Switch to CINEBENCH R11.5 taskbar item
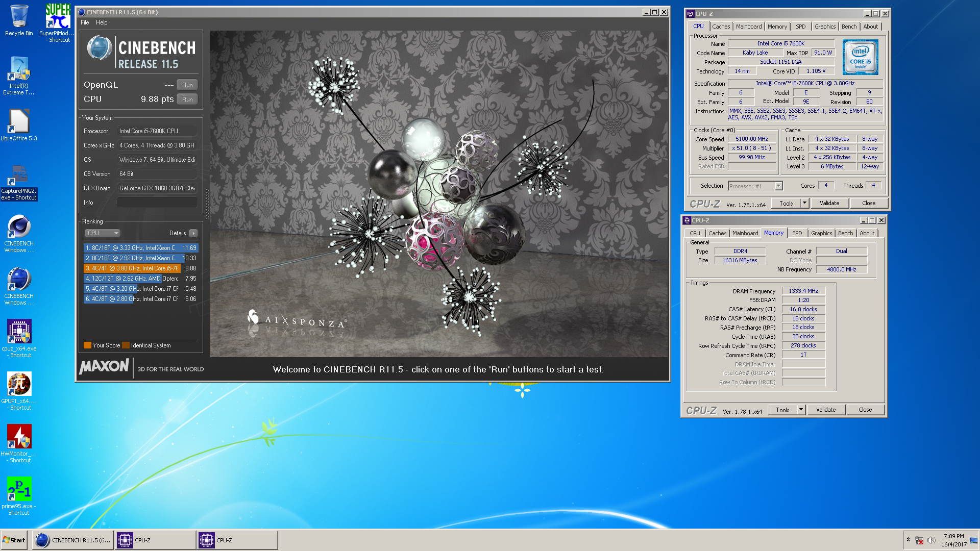 coord(73,540)
